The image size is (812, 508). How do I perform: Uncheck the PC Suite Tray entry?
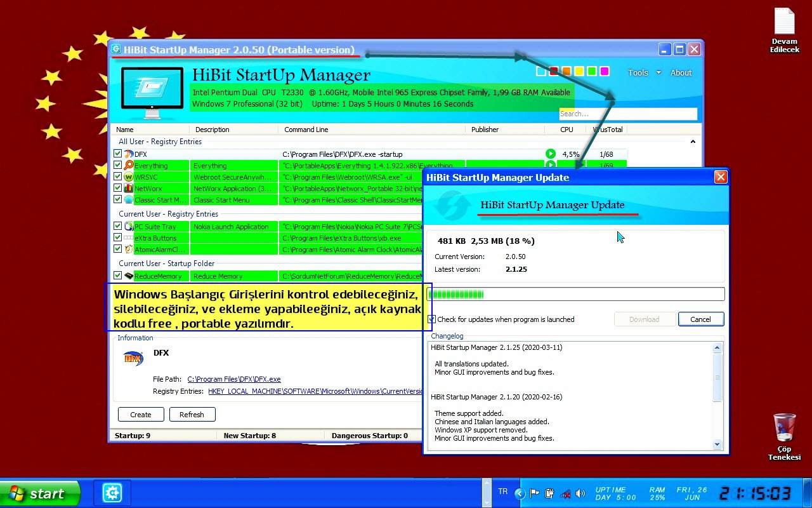[x=118, y=227]
